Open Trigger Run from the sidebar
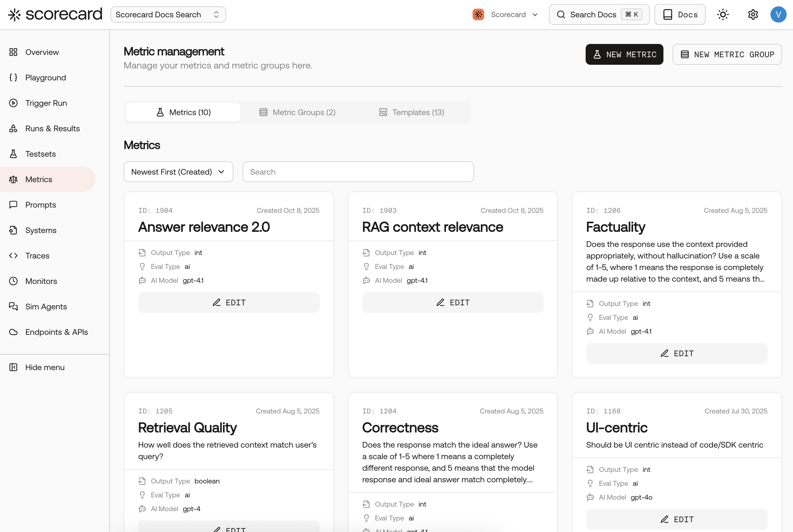The height and width of the screenshot is (532, 793). [x=46, y=103]
